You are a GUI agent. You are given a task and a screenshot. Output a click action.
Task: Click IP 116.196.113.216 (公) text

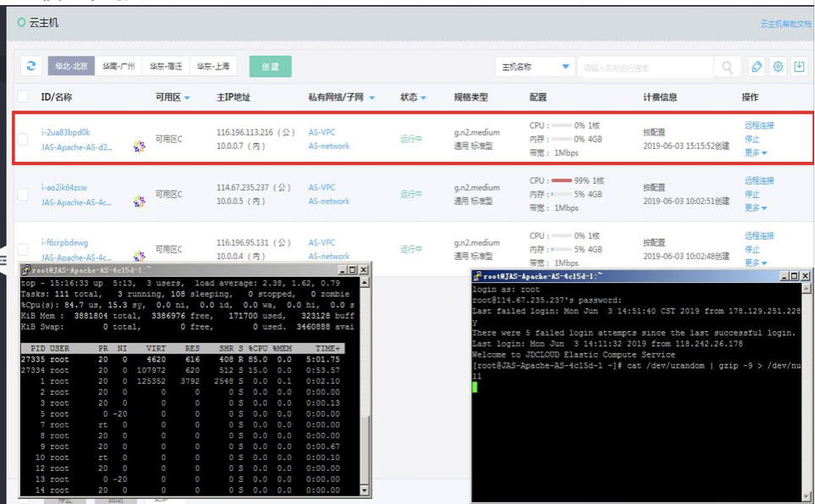click(x=256, y=132)
